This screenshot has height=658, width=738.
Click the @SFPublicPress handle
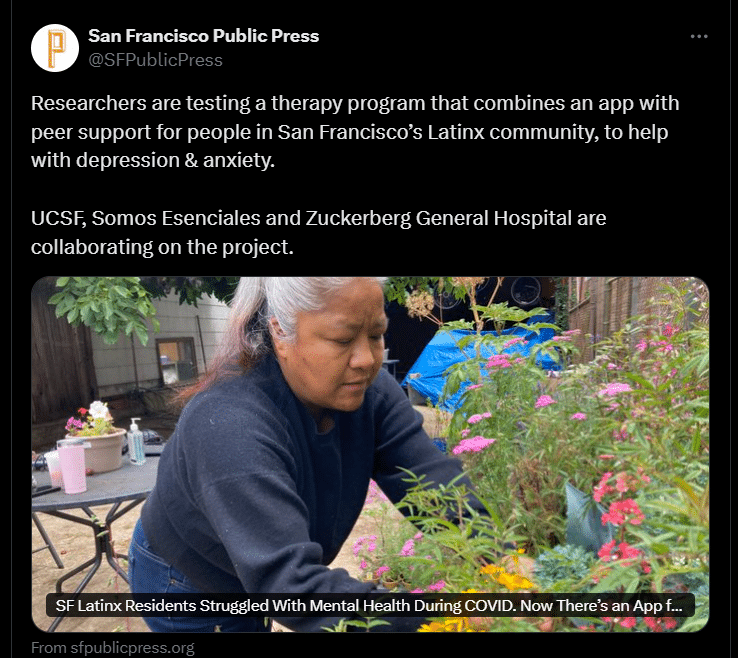[x=155, y=60]
